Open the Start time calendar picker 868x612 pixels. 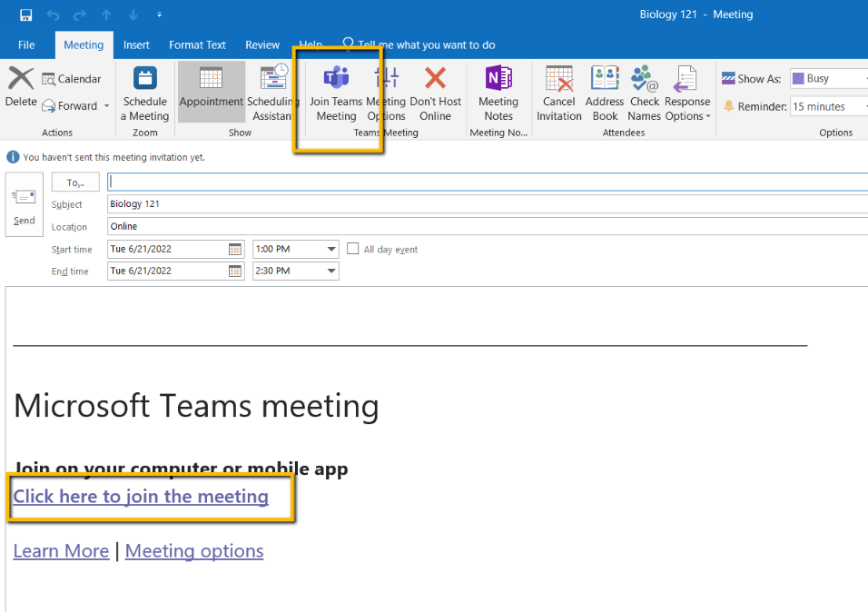tap(235, 249)
